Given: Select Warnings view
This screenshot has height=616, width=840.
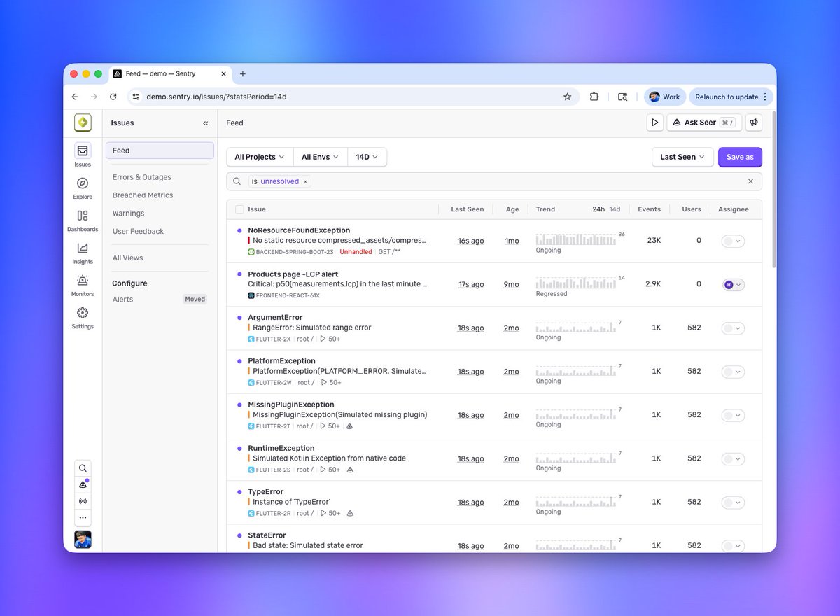Looking at the screenshot, I should tap(129, 213).
